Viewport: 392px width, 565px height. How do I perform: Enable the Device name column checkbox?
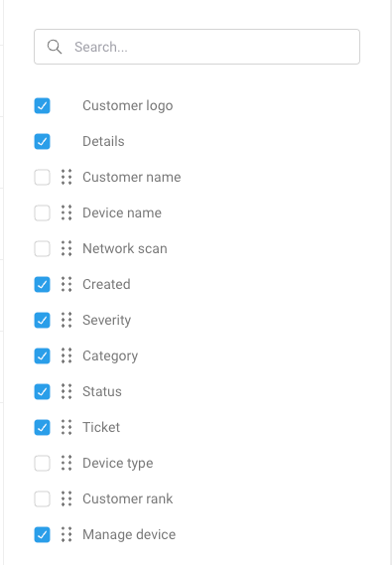coord(42,212)
